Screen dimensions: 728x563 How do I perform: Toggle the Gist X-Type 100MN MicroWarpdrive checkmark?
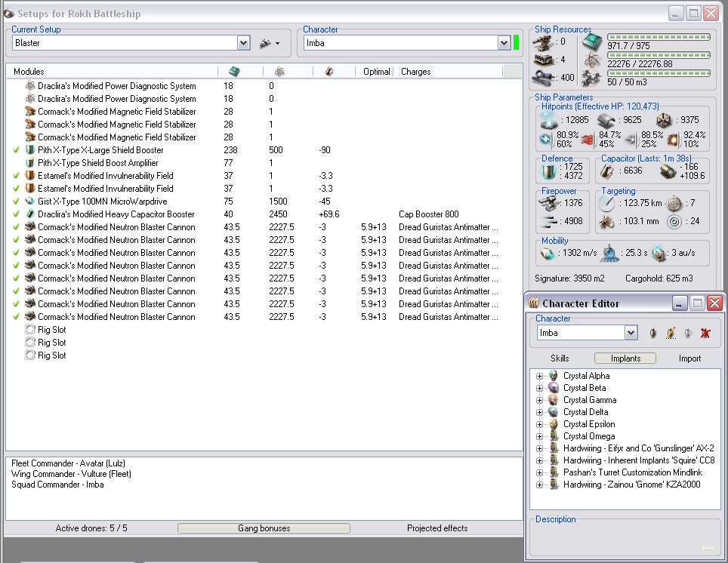pos(17,201)
